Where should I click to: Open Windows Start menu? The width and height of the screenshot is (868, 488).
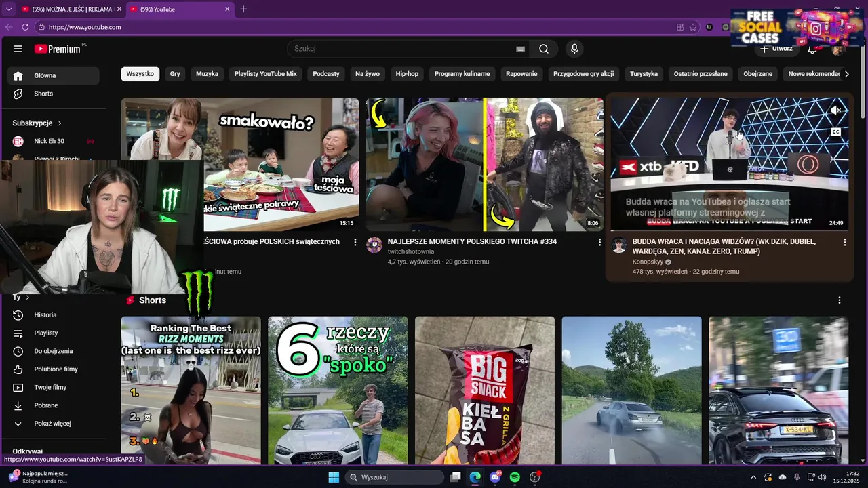(334, 477)
